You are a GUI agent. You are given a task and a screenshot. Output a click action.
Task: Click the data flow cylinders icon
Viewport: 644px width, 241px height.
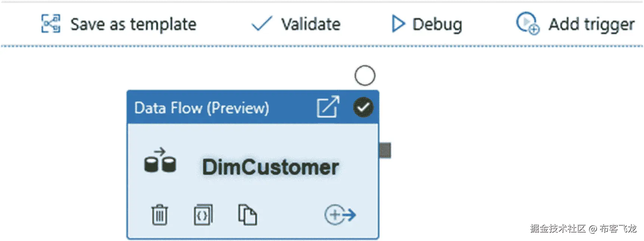click(160, 160)
